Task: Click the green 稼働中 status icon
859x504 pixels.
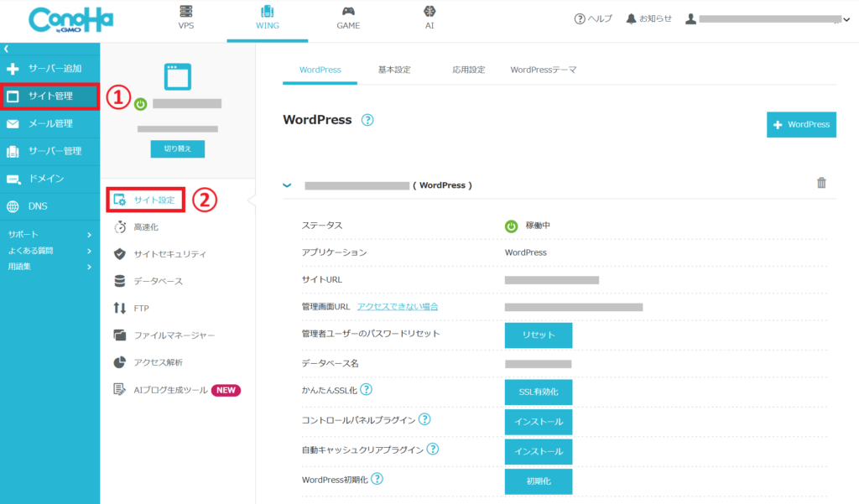Action: (511, 226)
